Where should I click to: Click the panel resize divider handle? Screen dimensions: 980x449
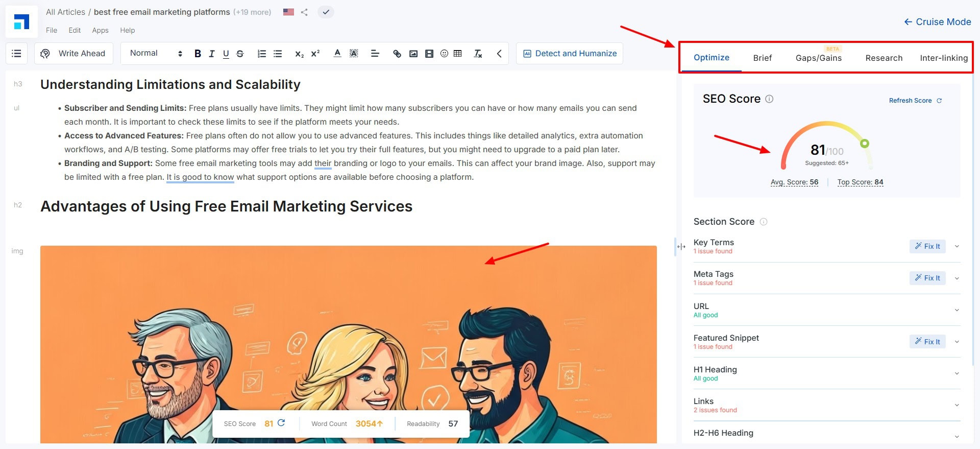coord(681,247)
